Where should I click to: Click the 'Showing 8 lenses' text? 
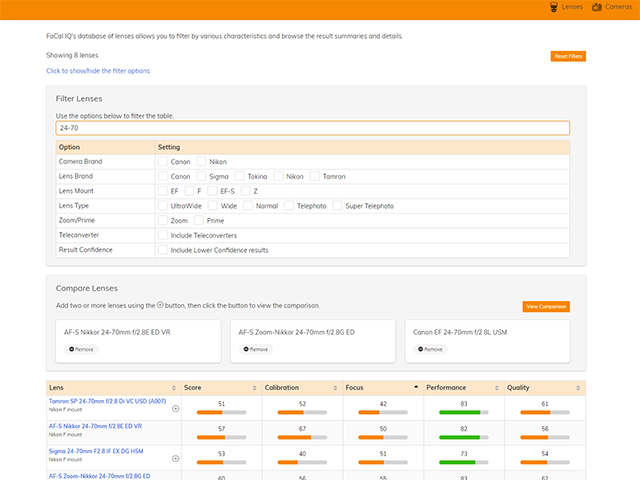[72, 55]
